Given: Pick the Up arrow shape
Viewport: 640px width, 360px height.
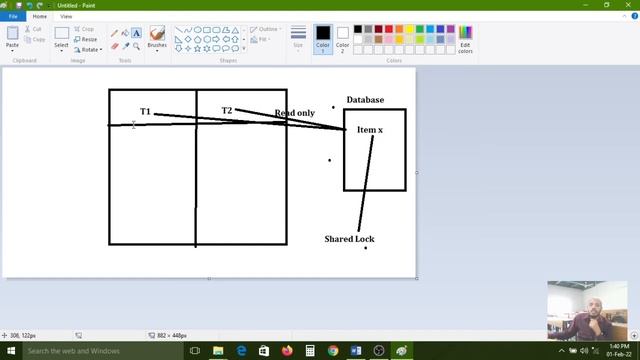Looking at the screenshot, I should click(236, 40).
